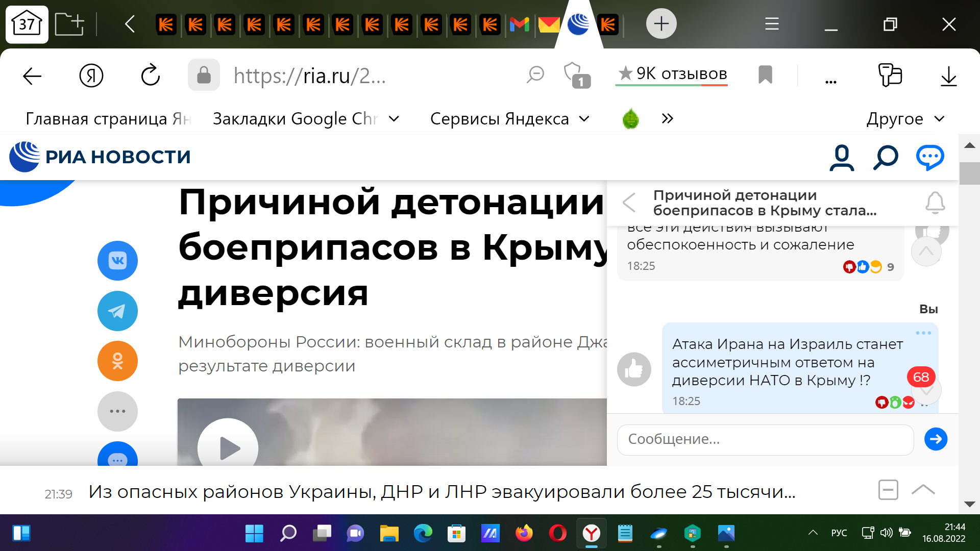
Task: Click the page reload icon
Action: [151, 76]
